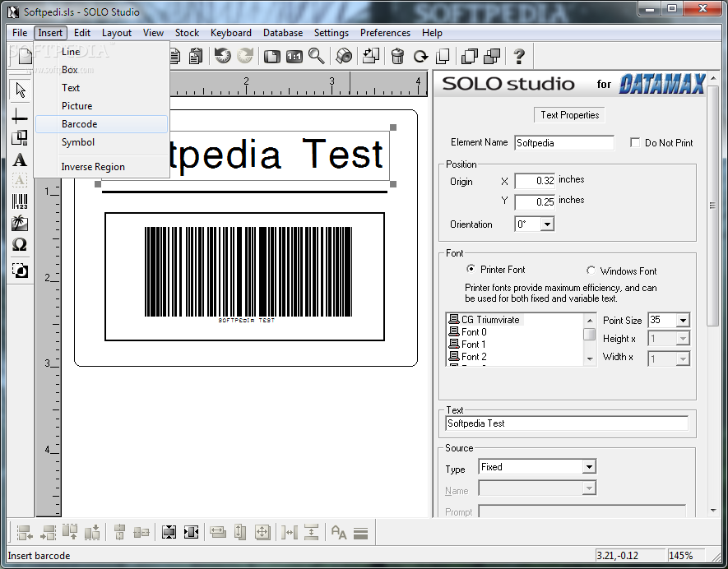
Task: Click the Paste clipboard toolbar icon
Action: point(196,56)
